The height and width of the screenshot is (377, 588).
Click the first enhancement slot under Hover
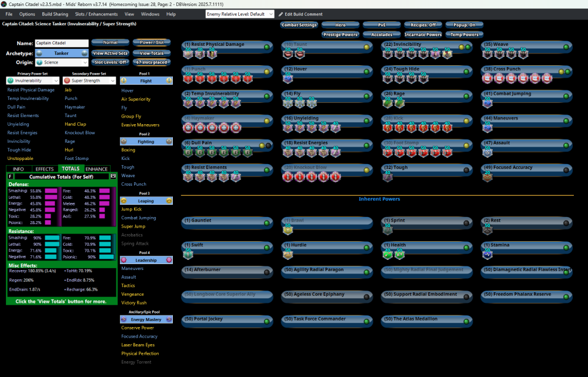(288, 78)
